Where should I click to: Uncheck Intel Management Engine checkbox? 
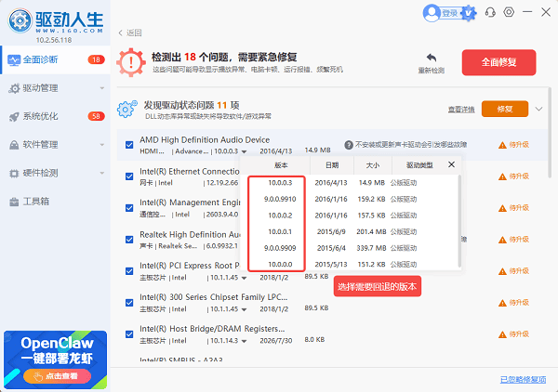(x=129, y=208)
